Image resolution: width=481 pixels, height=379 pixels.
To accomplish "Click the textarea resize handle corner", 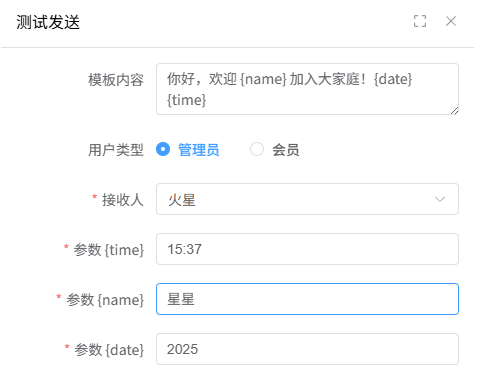I will coord(455,111).
